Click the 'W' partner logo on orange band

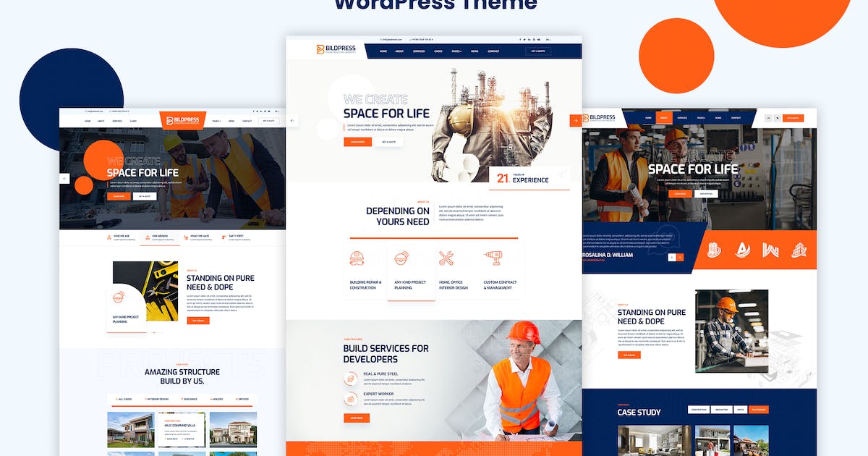pyautogui.click(x=770, y=250)
